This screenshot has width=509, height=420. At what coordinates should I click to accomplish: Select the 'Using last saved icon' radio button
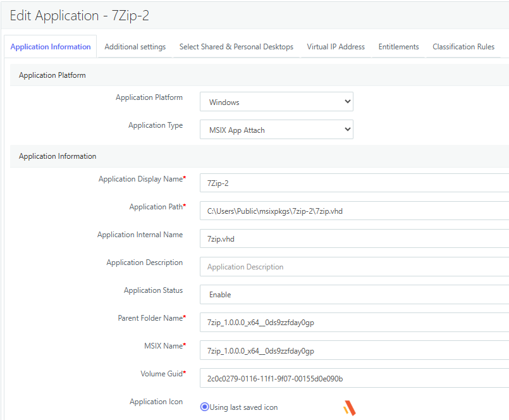pyautogui.click(x=204, y=407)
